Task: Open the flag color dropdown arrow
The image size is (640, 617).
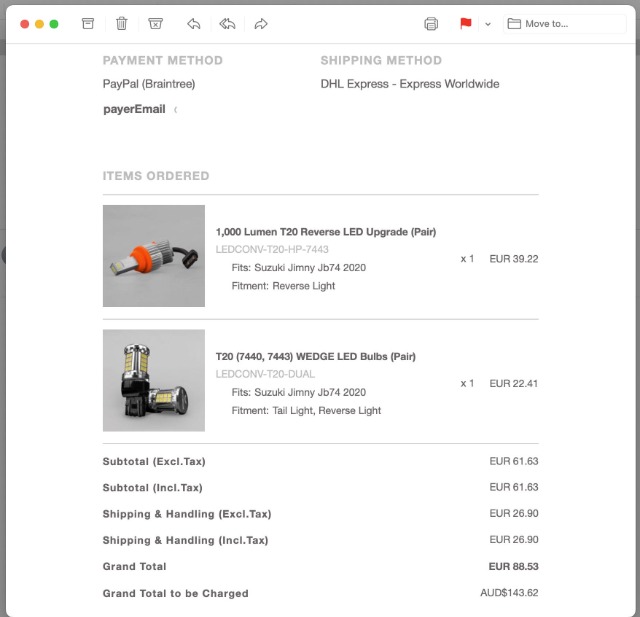Action: click(488, 24)
